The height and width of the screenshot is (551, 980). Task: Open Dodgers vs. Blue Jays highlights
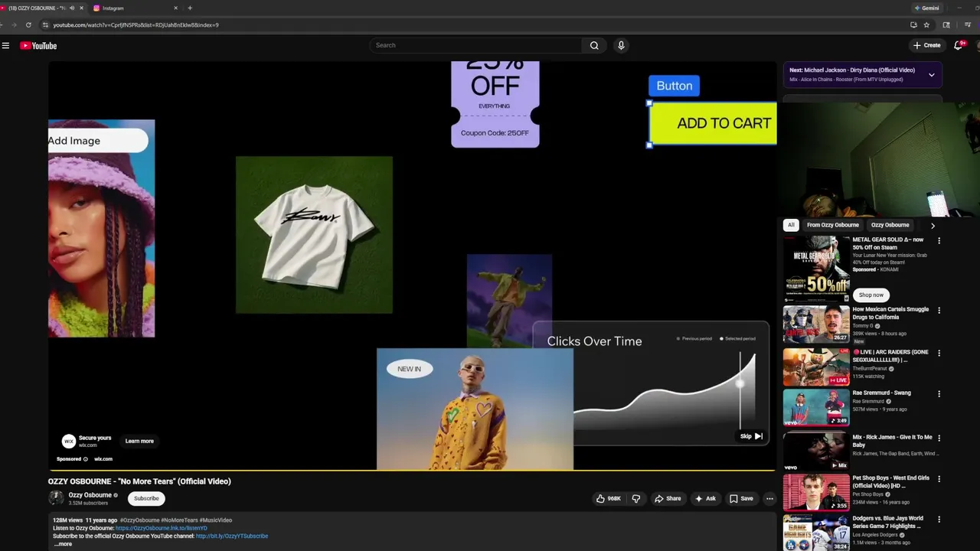[x=816, y=533]
